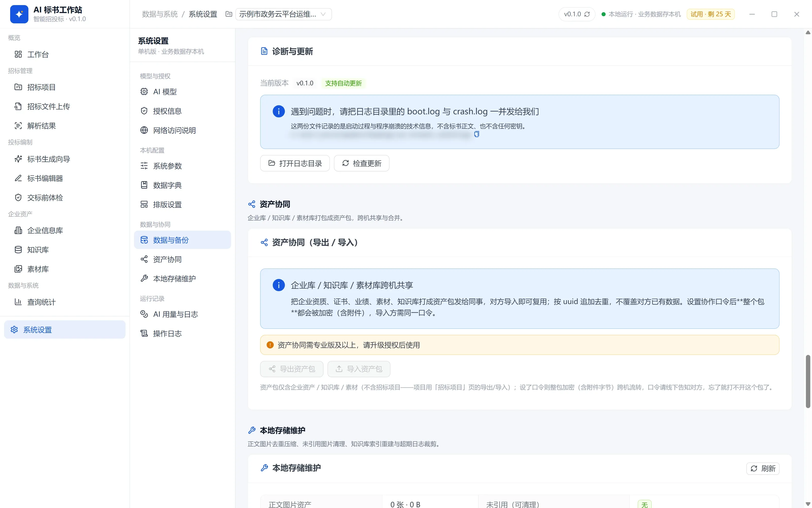Open 系统参数 settings section
Viewport: 812px width, 508px height.
tap(182, 166)
